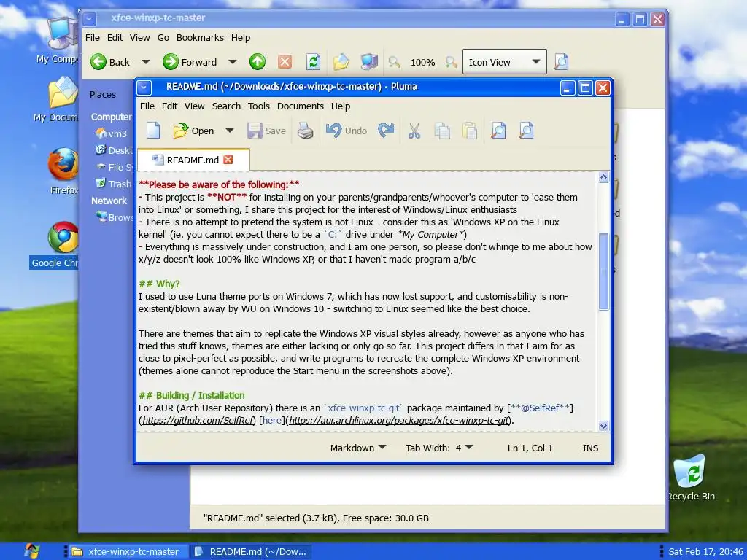
Task: Change the Tab Width setting
Action: pos(438,448)
